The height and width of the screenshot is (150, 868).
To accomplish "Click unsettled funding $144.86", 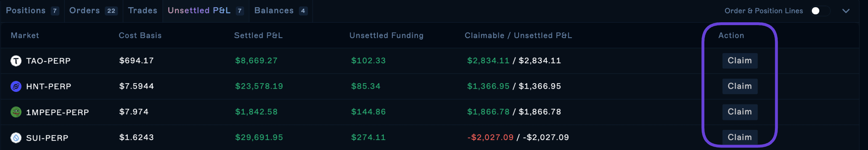I will 368,112.
